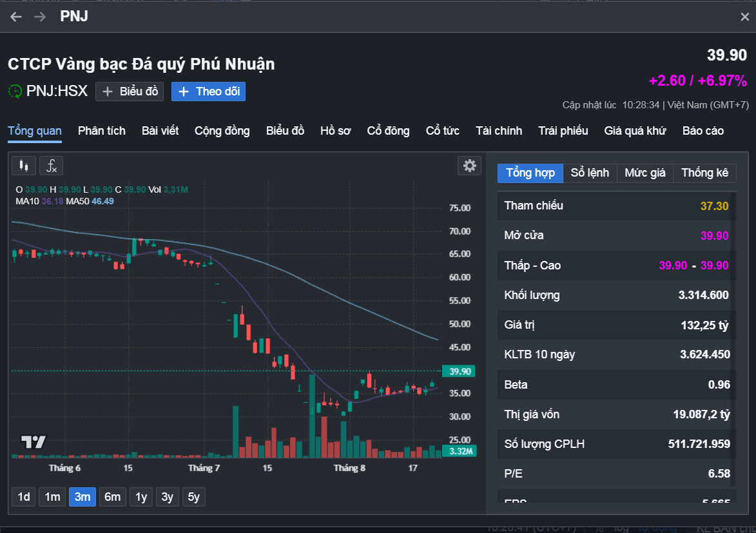756x533 pixels.
Task: Switch chart range to 6m
Action: point(112,497)
